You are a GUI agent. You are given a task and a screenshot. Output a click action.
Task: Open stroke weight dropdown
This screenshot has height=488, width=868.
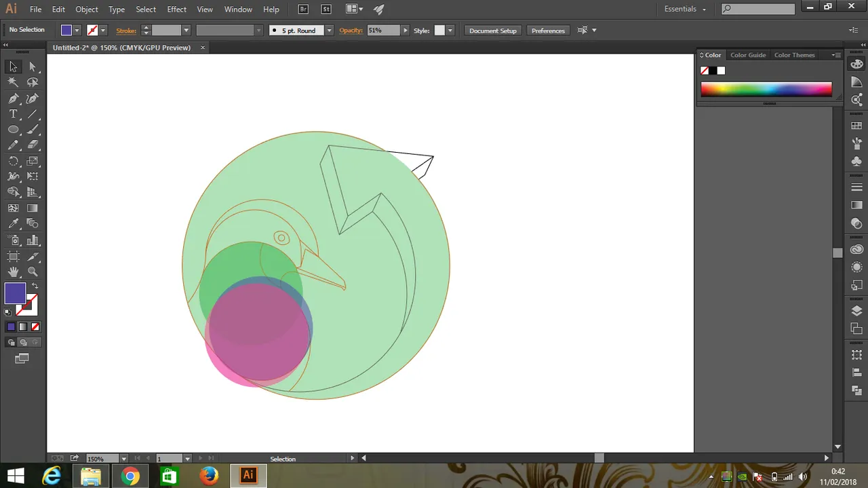point(186,31)
